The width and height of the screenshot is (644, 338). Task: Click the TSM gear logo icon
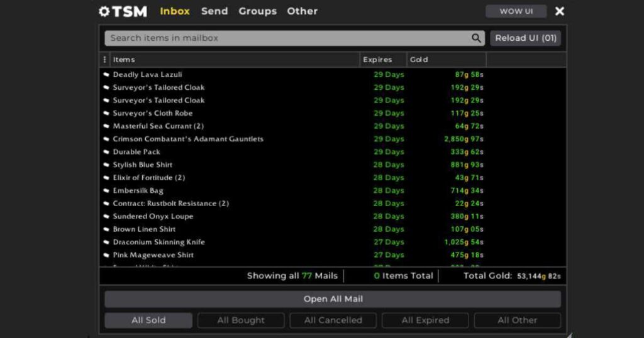pyautogui.click(x=104, y=11)
